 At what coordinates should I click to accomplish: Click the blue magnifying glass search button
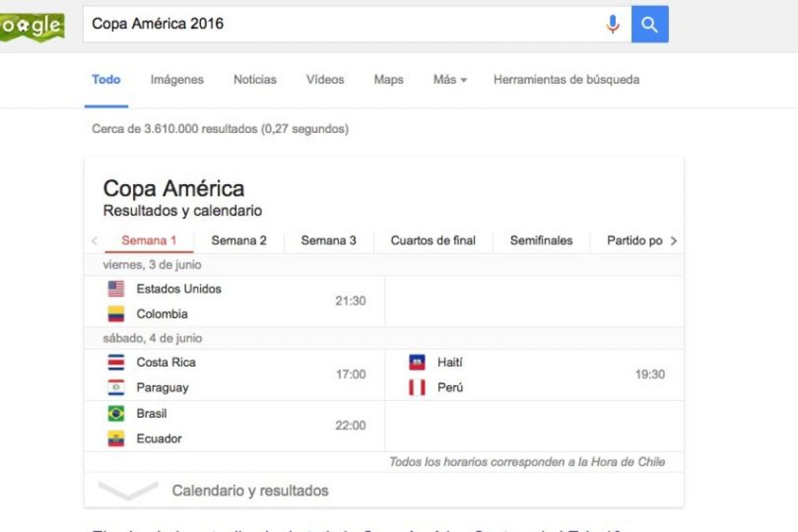pyautogui.click(x=650, y=25)
